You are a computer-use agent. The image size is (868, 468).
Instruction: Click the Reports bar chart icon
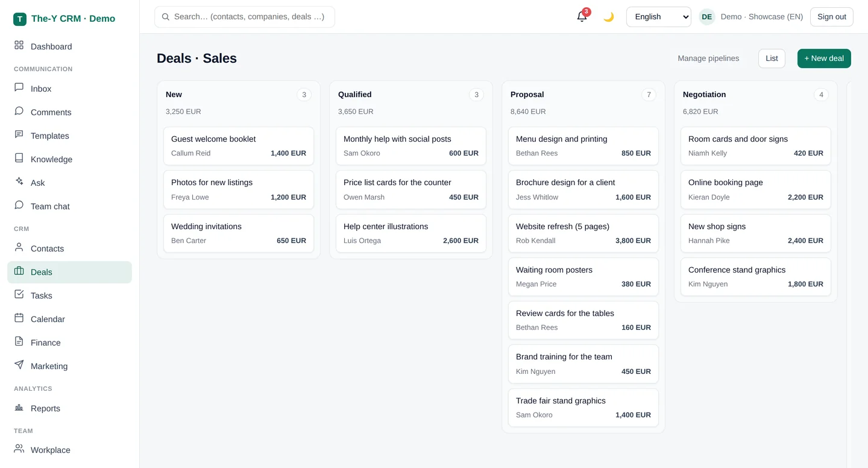click(19, 407)
